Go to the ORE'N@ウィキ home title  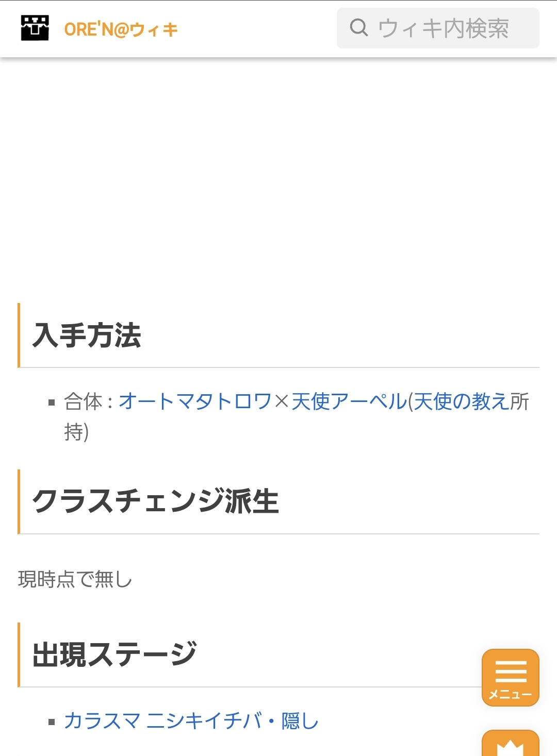point(121,29)
